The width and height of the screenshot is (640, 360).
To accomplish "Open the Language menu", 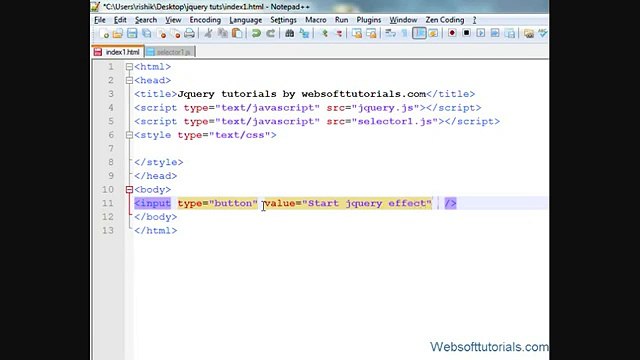I will click(245, 20).
